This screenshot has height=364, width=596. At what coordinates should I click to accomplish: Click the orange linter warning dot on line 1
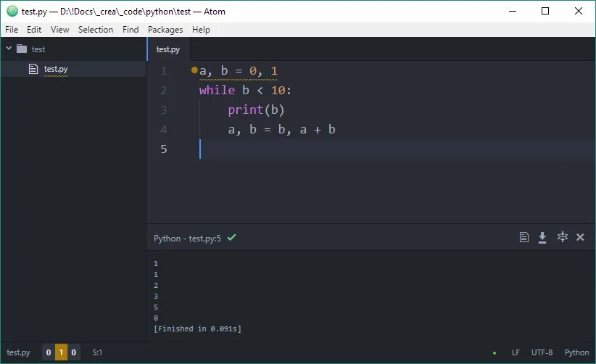pyautogui.click(x=194, y=70)
